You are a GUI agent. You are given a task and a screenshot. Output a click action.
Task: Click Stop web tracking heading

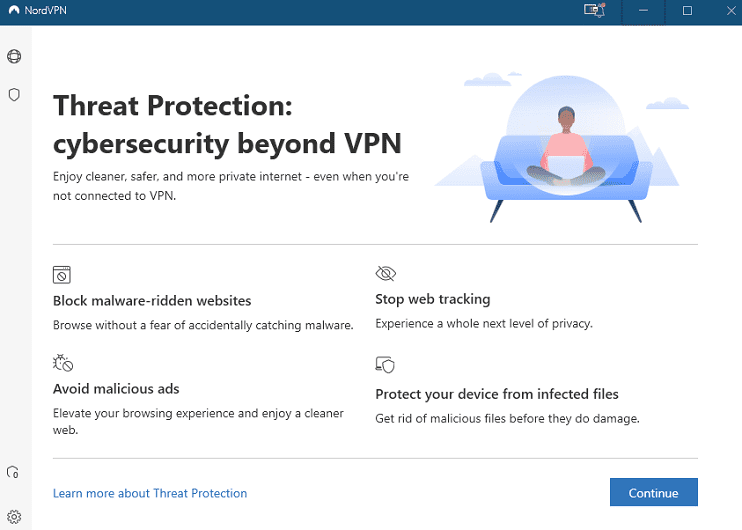432,299
